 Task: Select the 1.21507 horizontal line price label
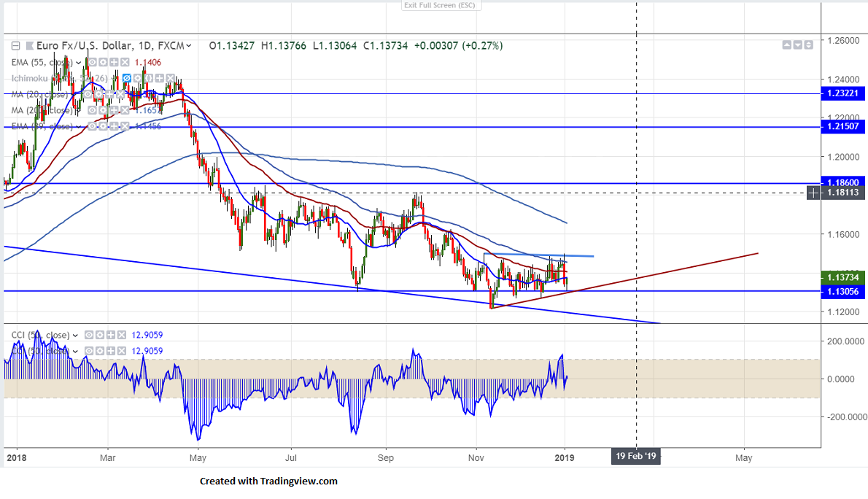tap(842, 126)
